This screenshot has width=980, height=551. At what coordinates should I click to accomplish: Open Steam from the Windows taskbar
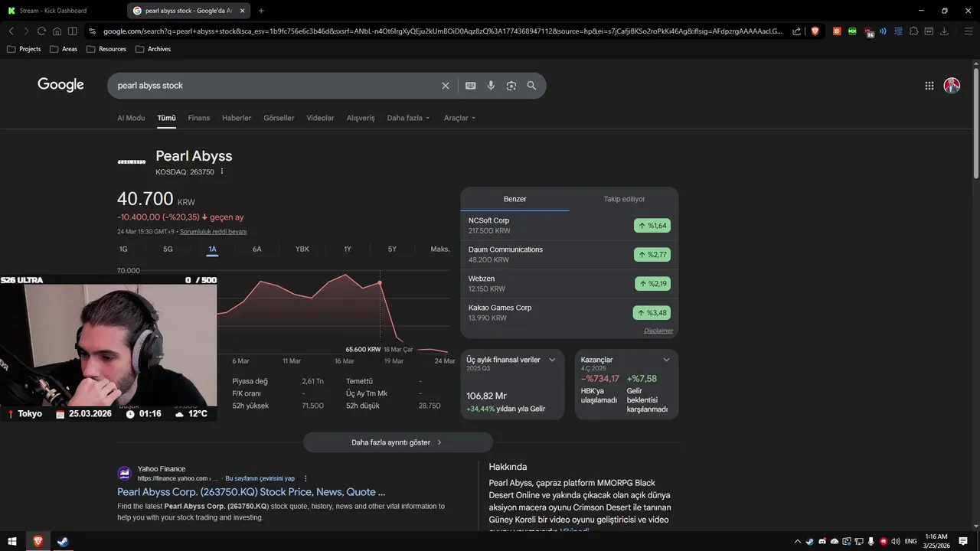63,541
